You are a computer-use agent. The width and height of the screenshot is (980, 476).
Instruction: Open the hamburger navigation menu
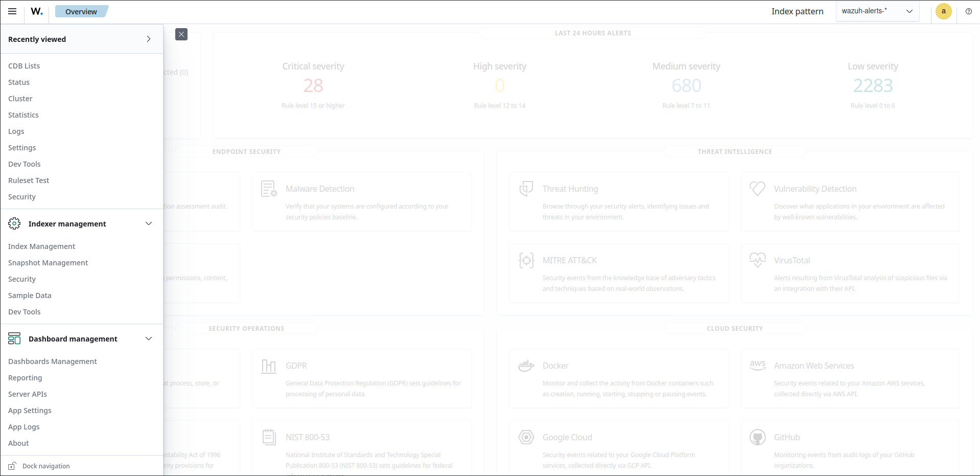click(12, 11)
